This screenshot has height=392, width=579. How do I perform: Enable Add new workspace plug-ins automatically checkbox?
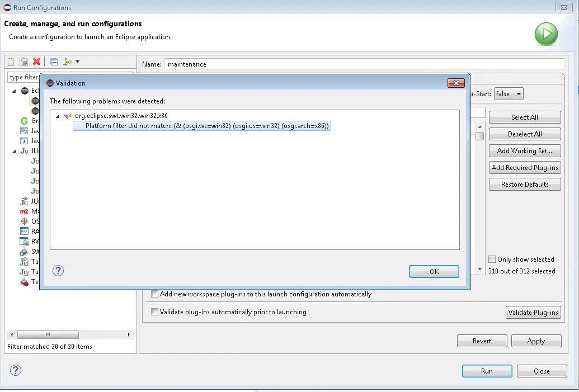click(155, 294)
